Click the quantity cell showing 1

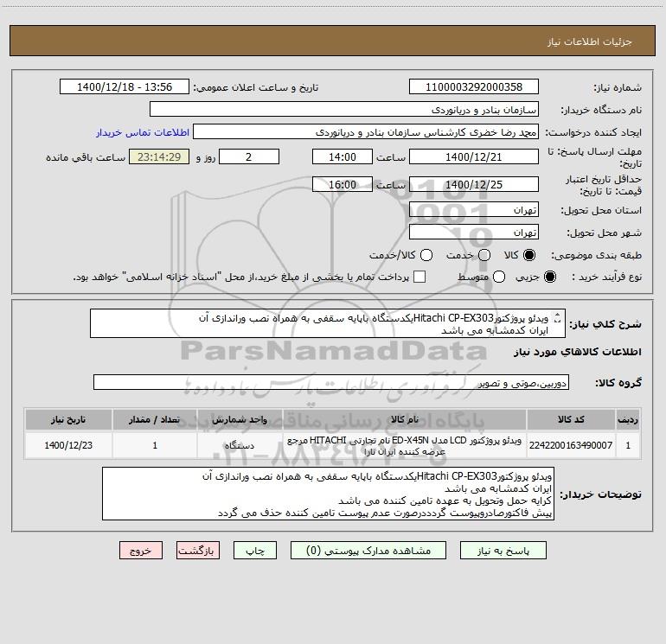coord(155,445)
